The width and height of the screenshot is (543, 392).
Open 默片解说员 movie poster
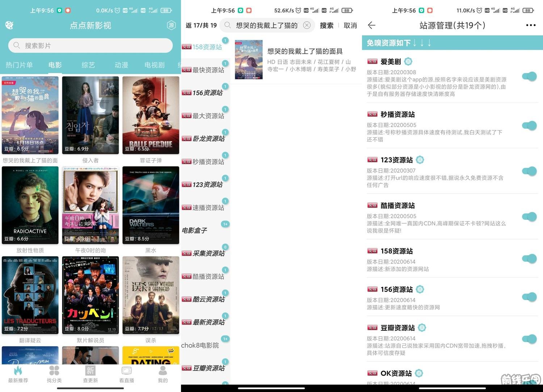pos(90,295)
